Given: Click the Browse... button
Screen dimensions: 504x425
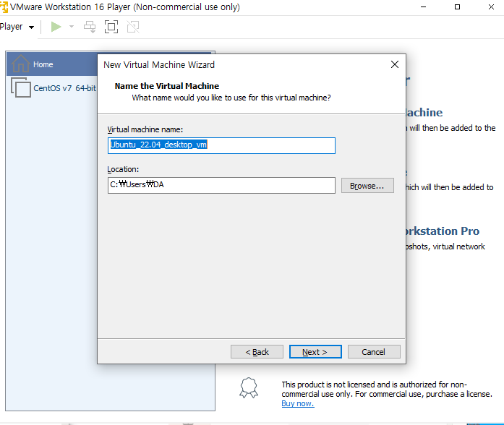Looking at the screenshot, I should (x=367, y=186).
